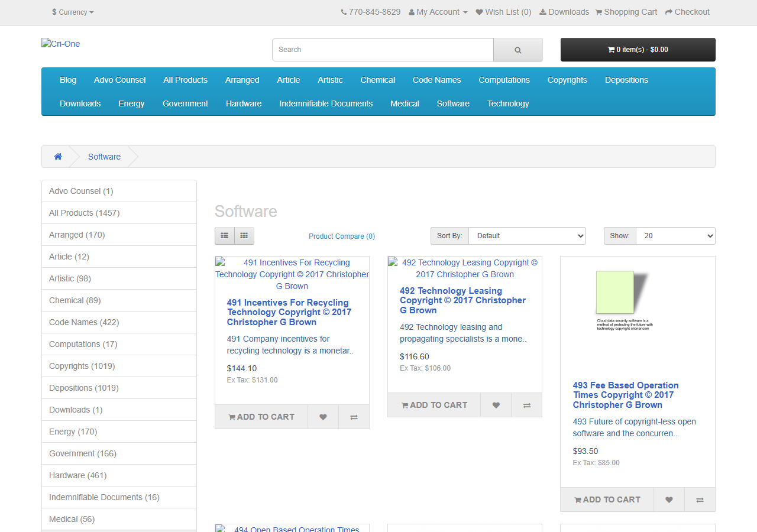Select All Products (1457) in sidebar
757x532 pixels.
coord(119,213)
